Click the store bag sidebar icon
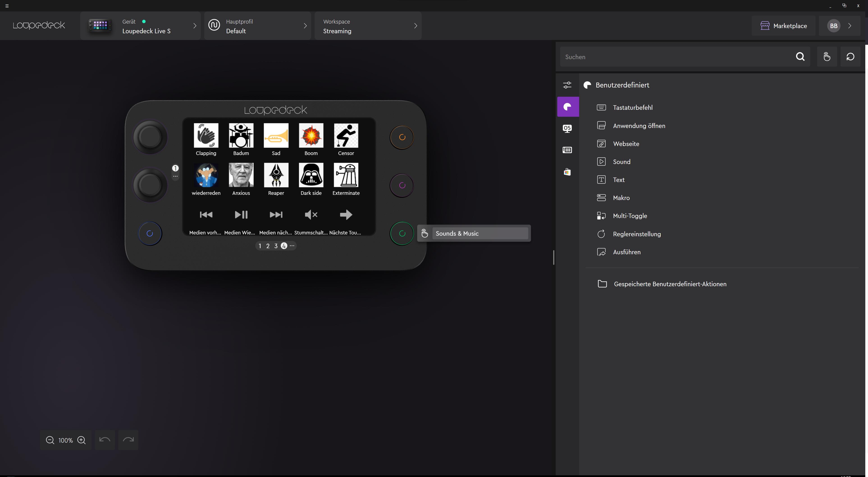 click(x=567, y=172)
